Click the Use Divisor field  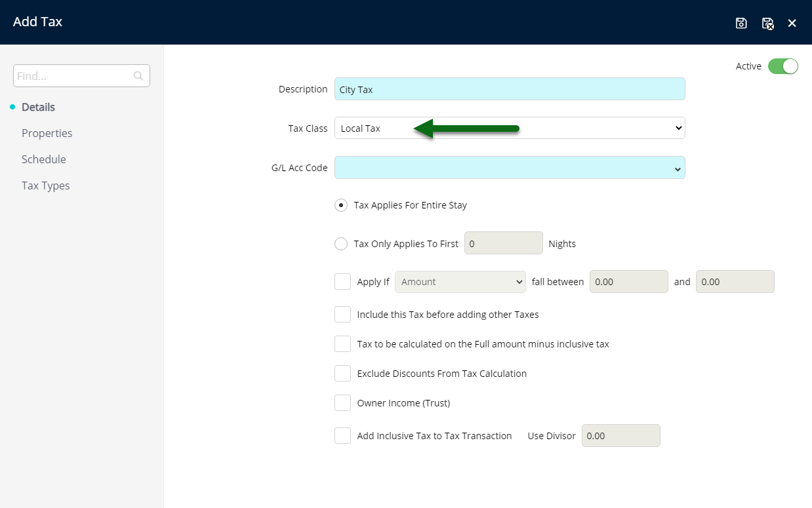(621, 436)
